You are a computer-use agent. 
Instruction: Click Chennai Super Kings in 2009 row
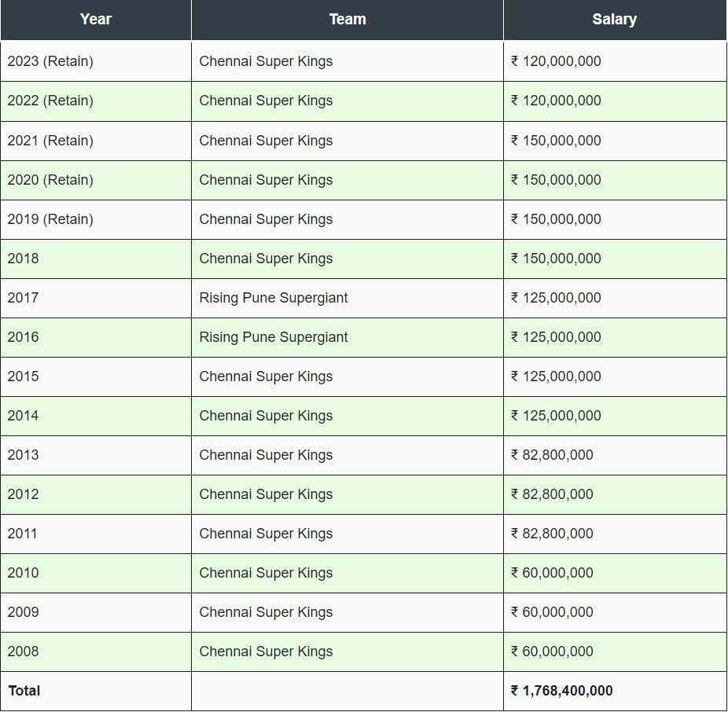pos(266,612)
